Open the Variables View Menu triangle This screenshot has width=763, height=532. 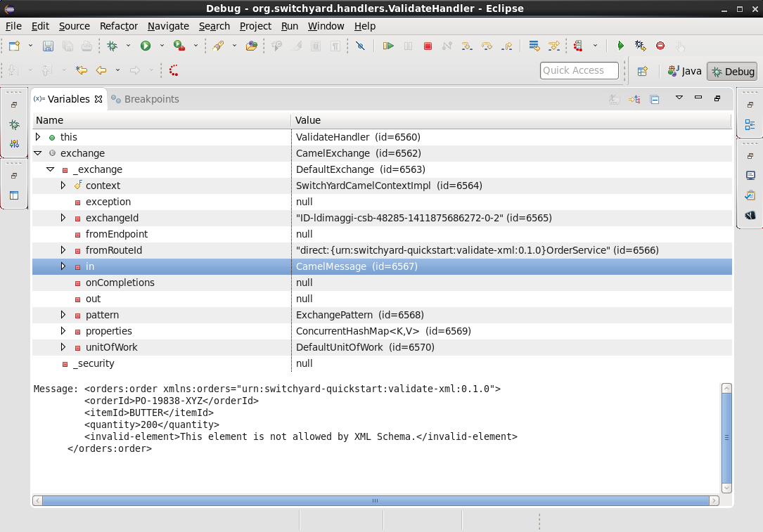tap(679, 98)
